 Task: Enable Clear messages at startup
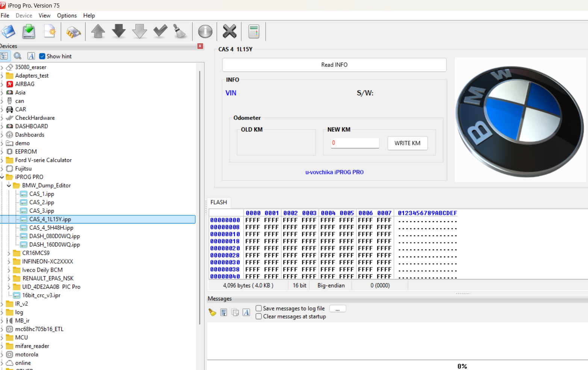click(x=259, y=317)
